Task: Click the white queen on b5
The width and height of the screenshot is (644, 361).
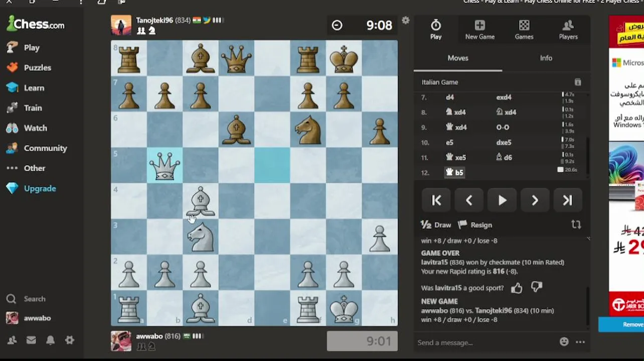Action: click(x=165, y=165)
